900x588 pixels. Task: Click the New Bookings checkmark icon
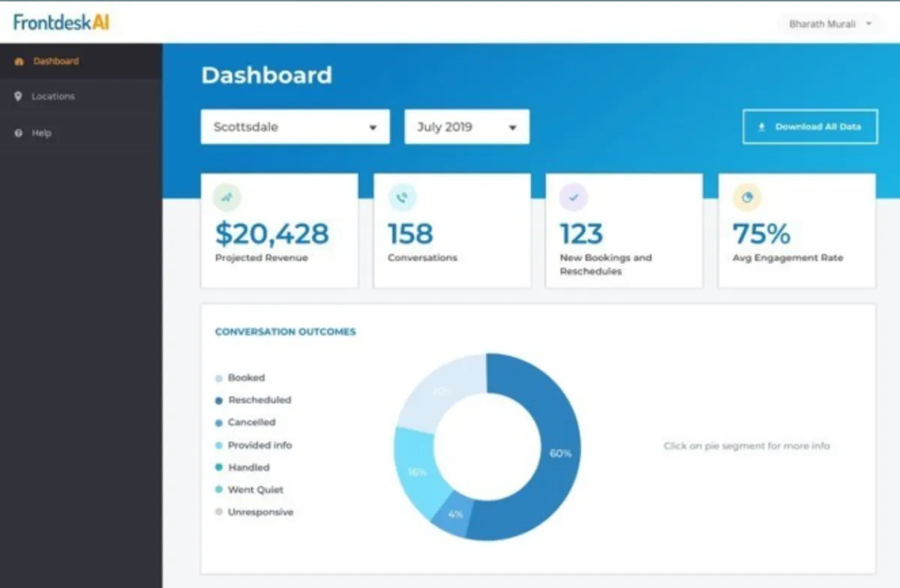pos(574,197)
